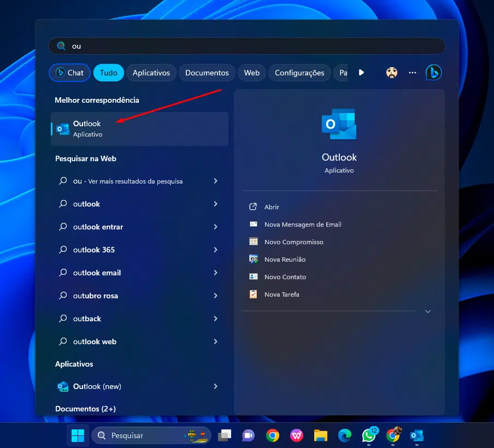Screen dimensions: 494x448
Task: Show more filter tabs with arrow
Action: [361, 73]
